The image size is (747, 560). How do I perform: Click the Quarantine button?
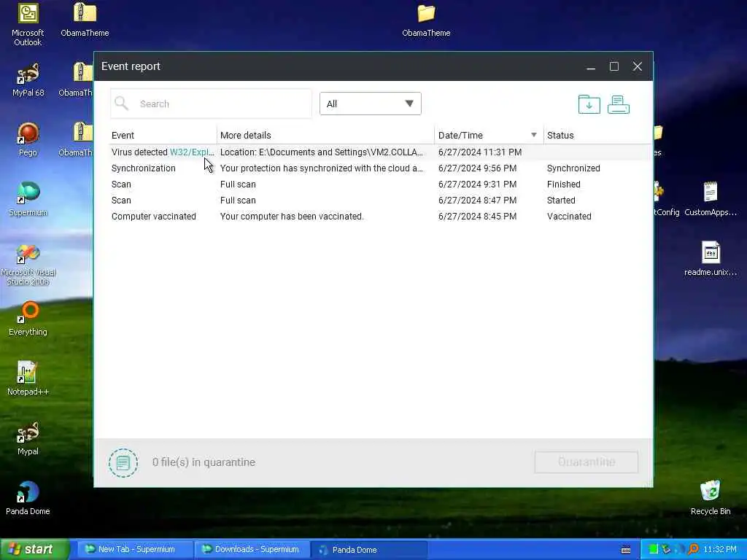(586, 462)
